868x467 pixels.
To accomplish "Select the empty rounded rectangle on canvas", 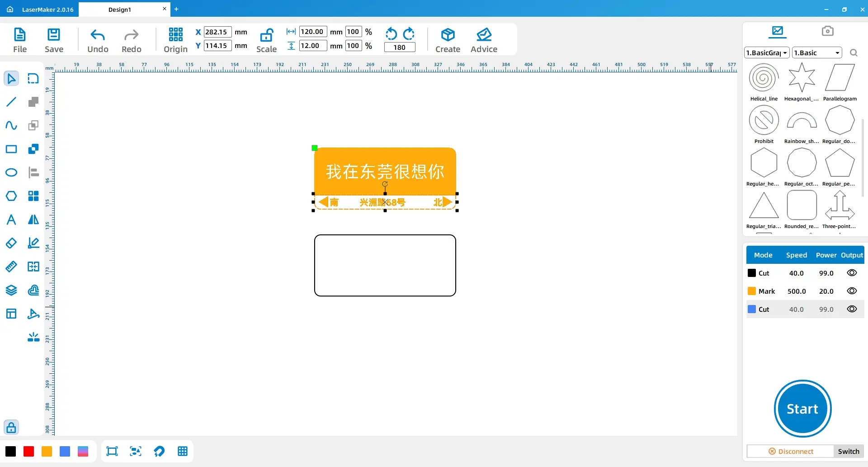I will tap(385, 265).
